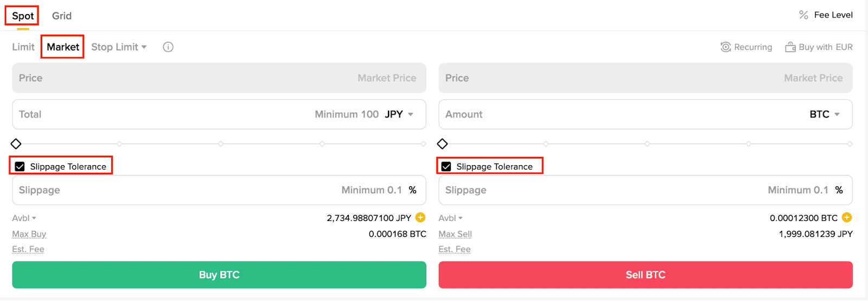Click the order type info icon
Viewport: 868px width, 303px height.
click(x=168, y=47)
